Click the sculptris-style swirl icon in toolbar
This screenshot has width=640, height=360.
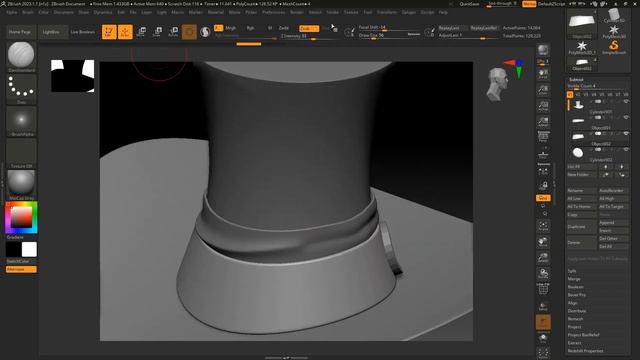pyautogui.click(x=205, y=32)
